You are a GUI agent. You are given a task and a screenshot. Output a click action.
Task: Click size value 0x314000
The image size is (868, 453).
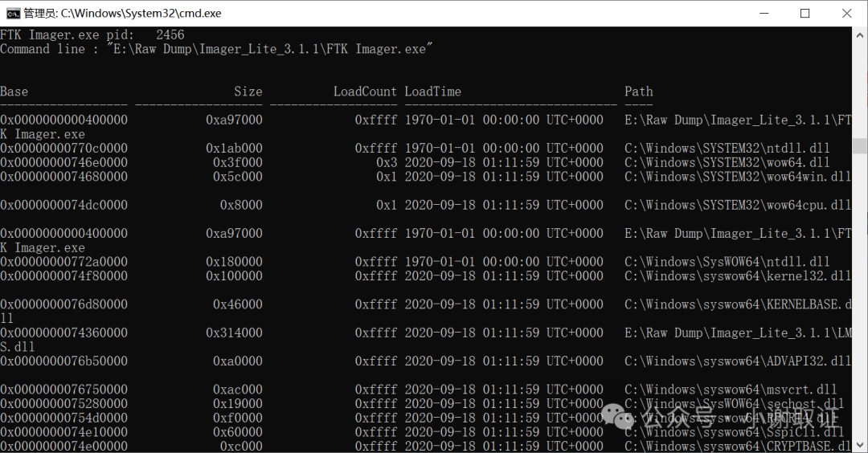[234, 333]
